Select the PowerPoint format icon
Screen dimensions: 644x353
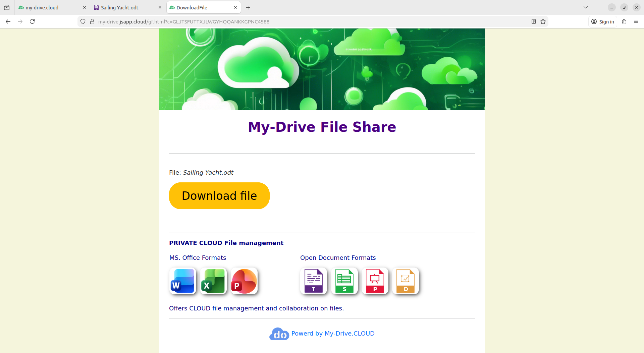pos(244,281)
